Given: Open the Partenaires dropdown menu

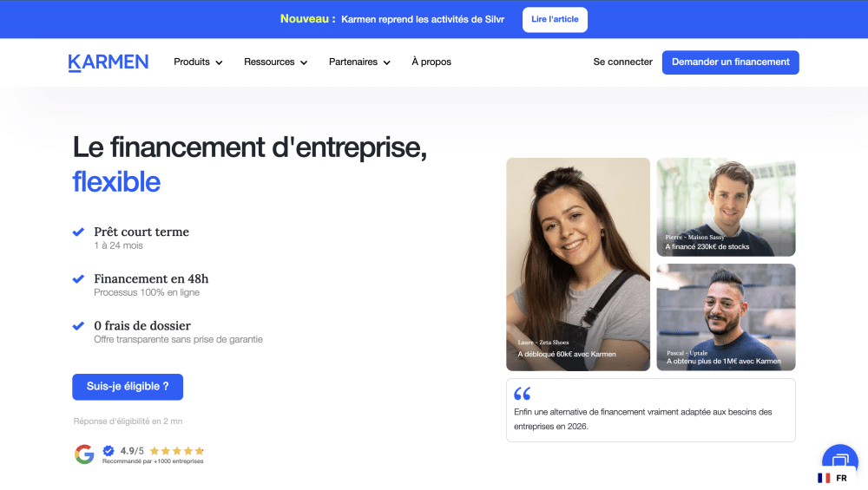Looking at the screenshot, I should (359, 62).
